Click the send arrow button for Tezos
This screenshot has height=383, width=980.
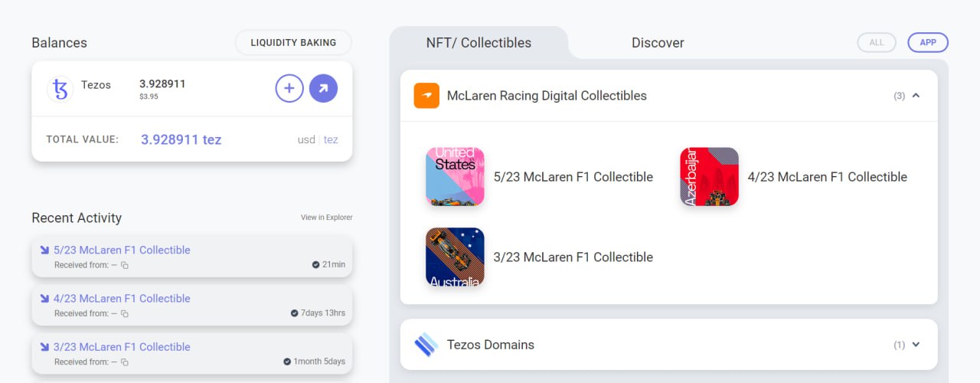[x=323, y=89]
